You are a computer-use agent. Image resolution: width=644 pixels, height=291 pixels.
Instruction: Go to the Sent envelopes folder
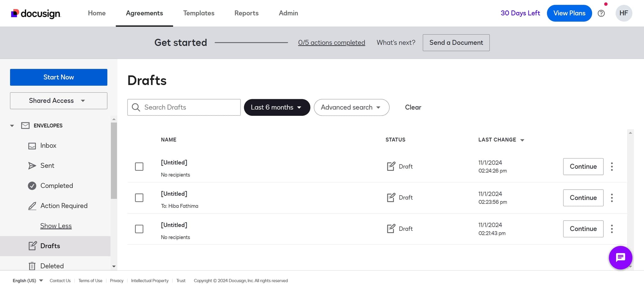tap(47, 166)
